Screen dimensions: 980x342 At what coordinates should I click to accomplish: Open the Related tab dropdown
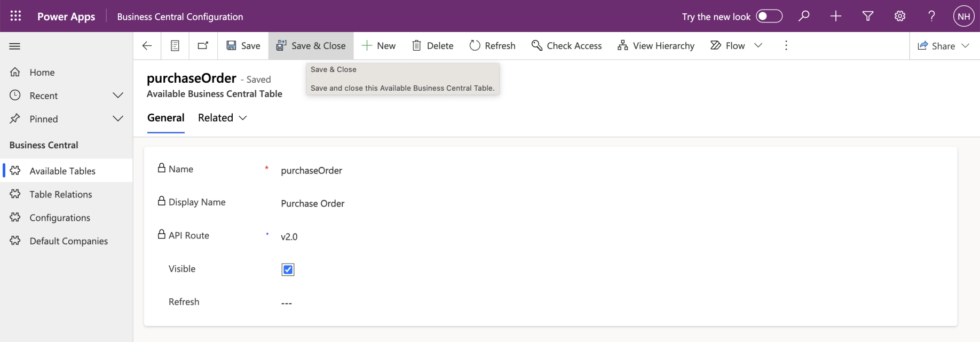tap(223, 118)
